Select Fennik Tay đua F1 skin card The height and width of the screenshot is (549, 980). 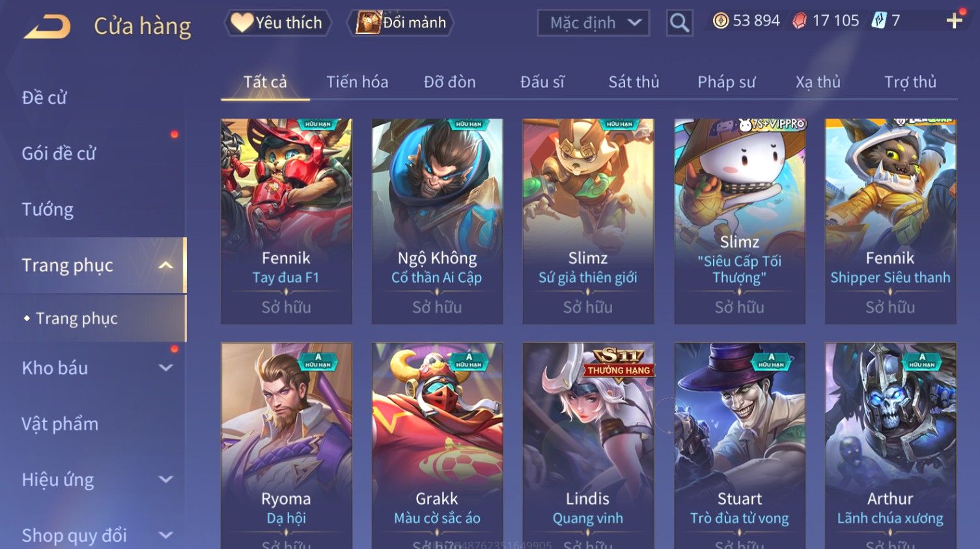(287, 221)
